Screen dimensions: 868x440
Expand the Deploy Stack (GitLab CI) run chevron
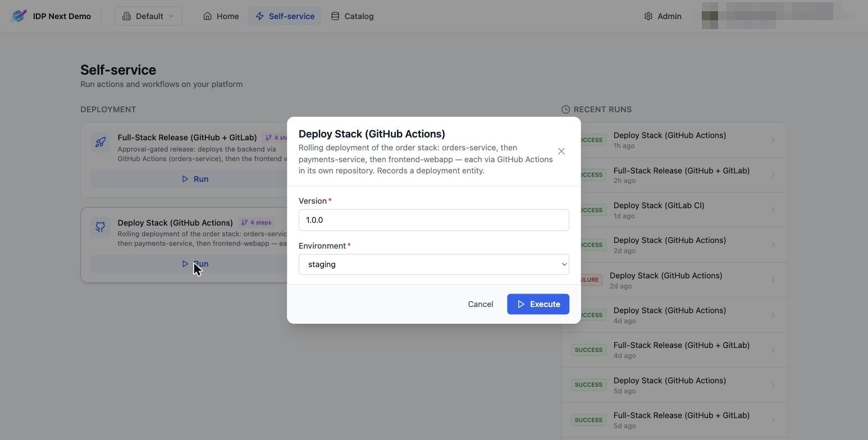(773, 210)
